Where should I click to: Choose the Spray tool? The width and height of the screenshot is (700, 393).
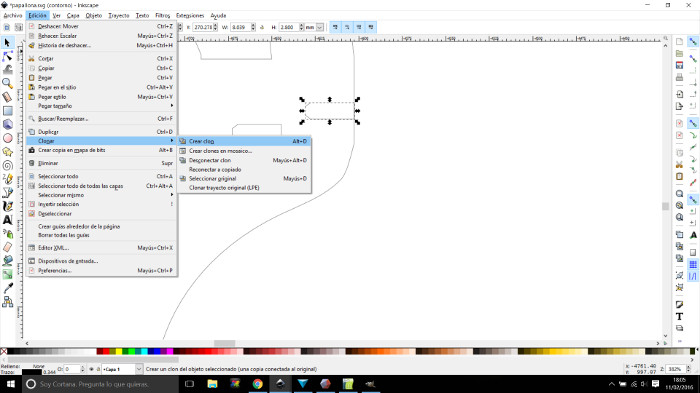(7, 234)
